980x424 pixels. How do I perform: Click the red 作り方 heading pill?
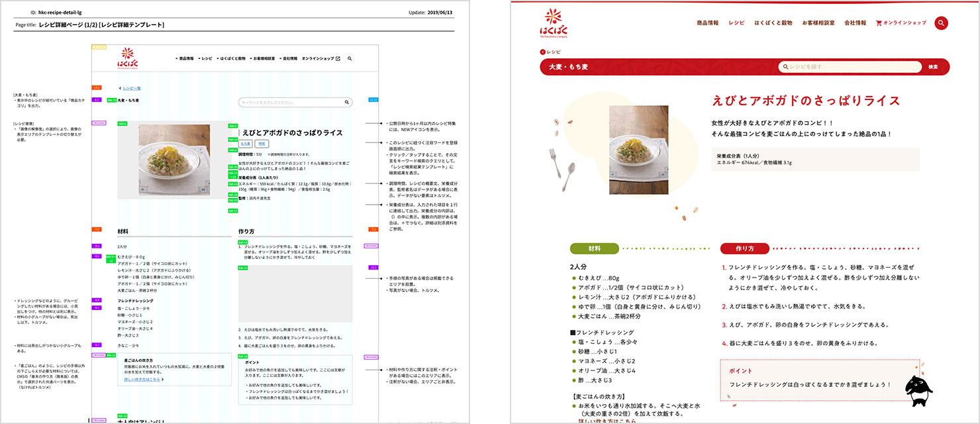click(745, 249)
